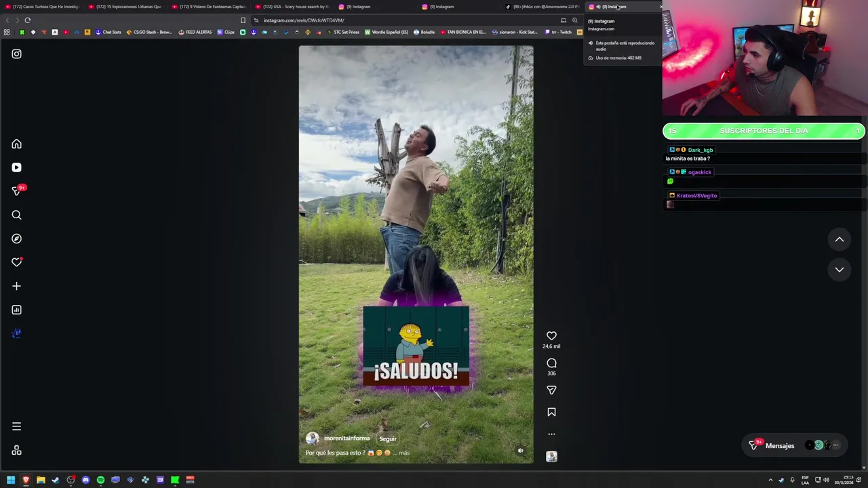Open the reel comments bubble icon
Image resolution: width=868 pixels, height=488 pixels.
coord(551,363)
